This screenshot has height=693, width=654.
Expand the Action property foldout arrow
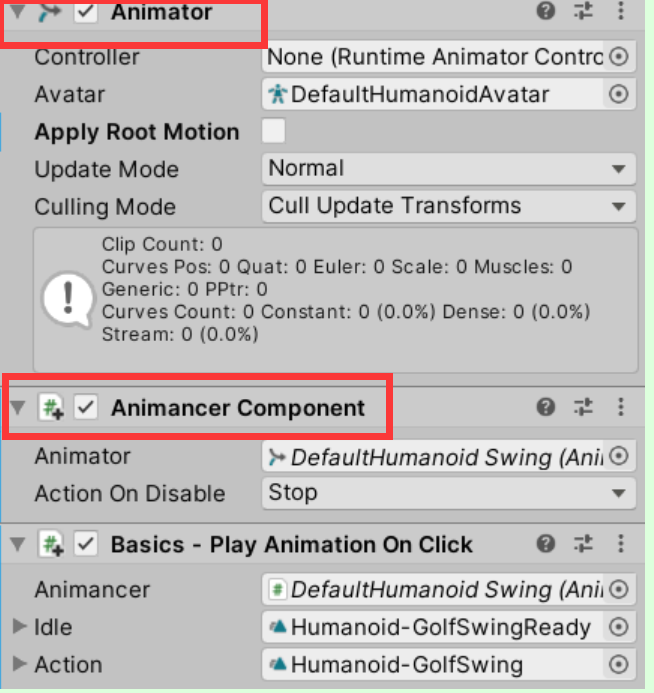(x=19, y=664)
